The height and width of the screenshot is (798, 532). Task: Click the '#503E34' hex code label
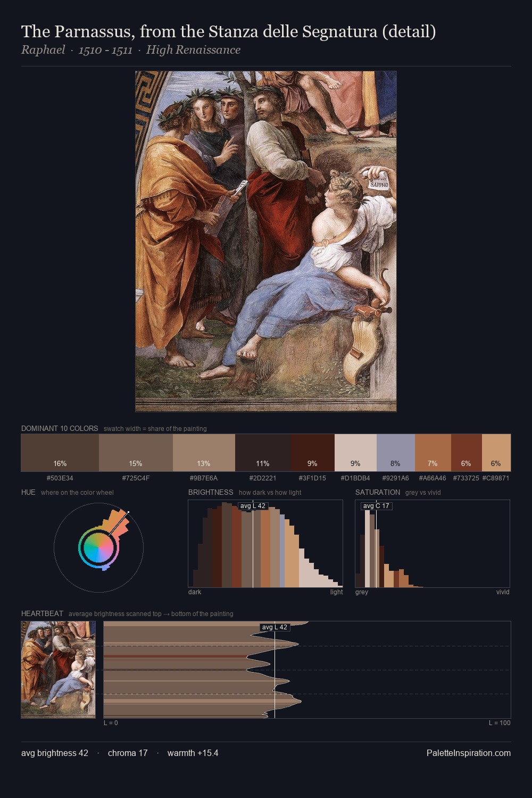[60, 478]
